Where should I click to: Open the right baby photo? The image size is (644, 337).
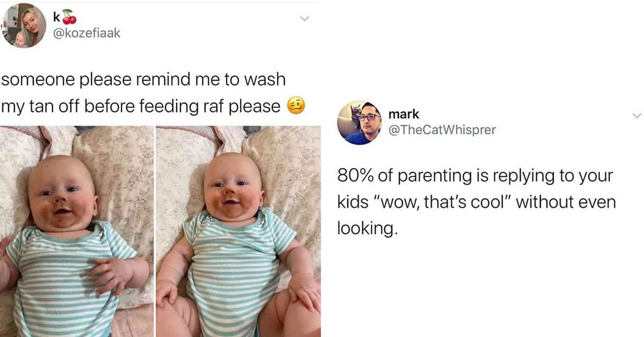point(238,231)
